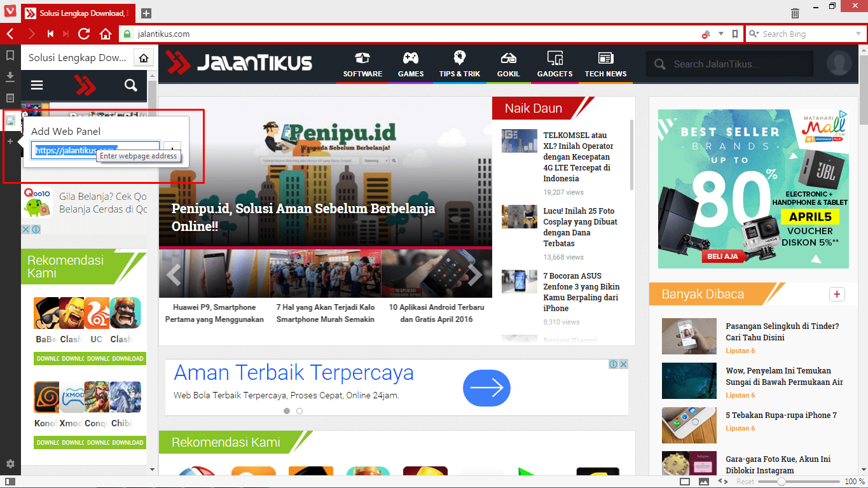Click blue arrow button in Aman Terbaik ad
Image resolution: width=868 pixels, height=488 pixels.
pos(486,387)
